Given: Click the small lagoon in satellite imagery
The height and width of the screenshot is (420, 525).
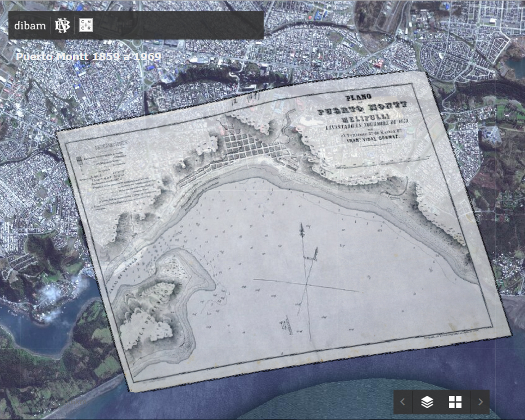Looking at the screenshot, I should 513,66.
